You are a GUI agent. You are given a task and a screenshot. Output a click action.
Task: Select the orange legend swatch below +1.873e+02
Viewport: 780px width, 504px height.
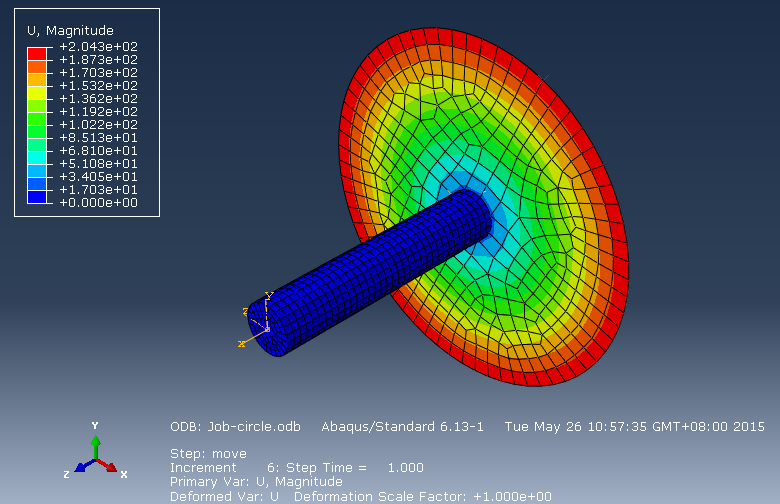(x=37, y=67)
